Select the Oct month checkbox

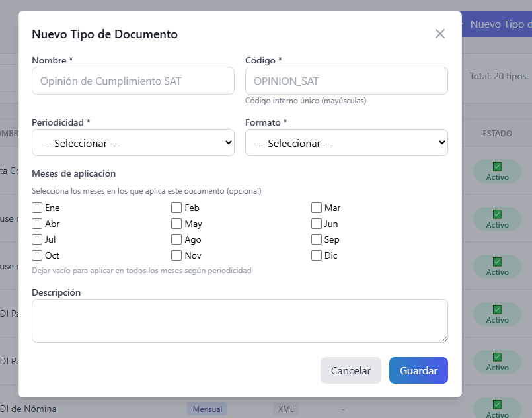(37, 255)
